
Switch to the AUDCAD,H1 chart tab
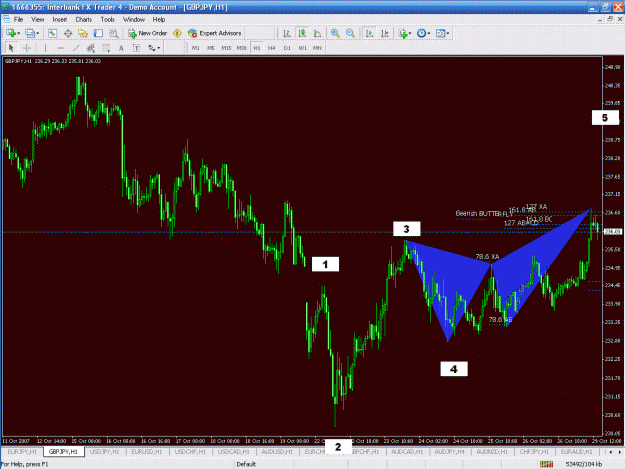pyautogui.click(x=407, y=452)
